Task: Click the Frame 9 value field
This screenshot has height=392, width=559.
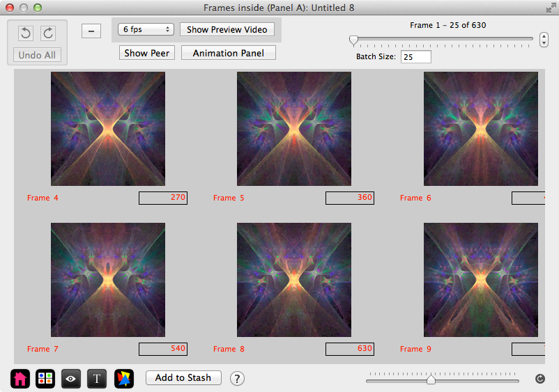Action: coord(528,349)
